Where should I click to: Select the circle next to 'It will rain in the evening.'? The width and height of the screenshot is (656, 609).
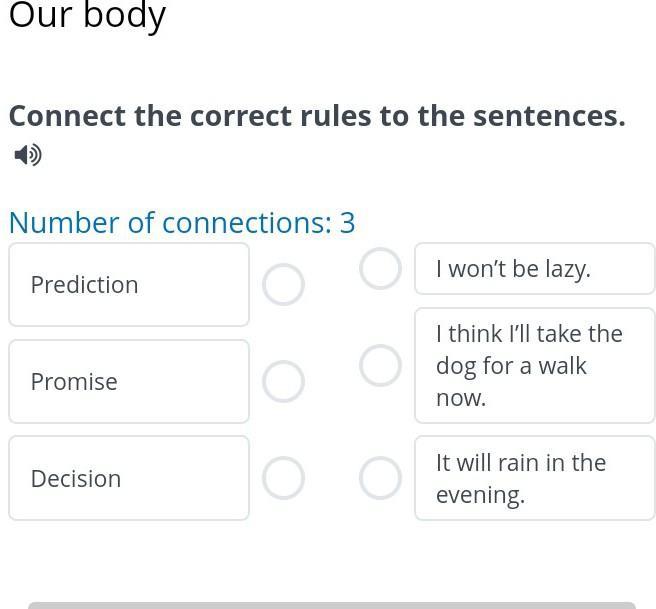pos(380,478)
